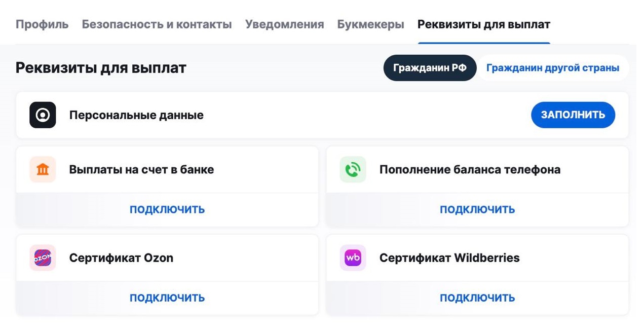Viewport: 644px width, 325px height.
Task: Click ПОДКЛЮЧИТЬ under phone balance top-up
Action: click(x=477, y=209)
